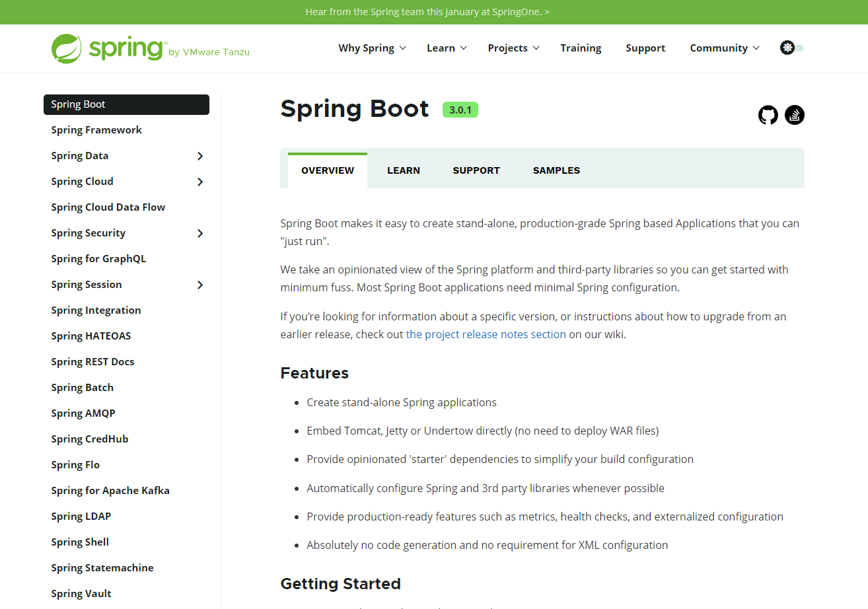Click 'Embed Tomcat, Jetty or Undertow' bullet

click(x=483, y=431)
